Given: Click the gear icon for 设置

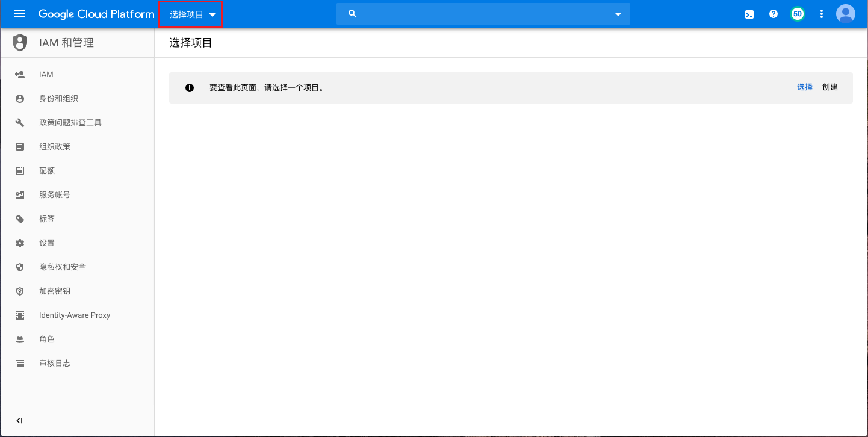Looking at the screenshot, I should pyautogui.click(x=20, y=243).
